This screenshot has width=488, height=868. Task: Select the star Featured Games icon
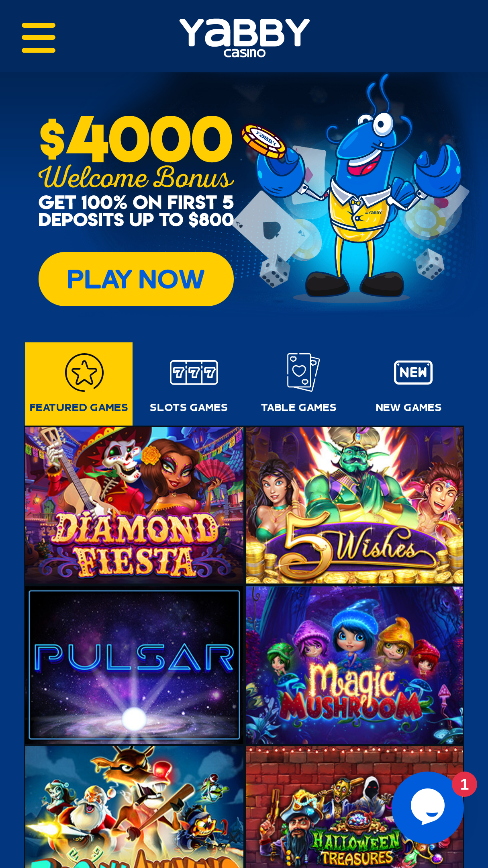click(84, 373)
